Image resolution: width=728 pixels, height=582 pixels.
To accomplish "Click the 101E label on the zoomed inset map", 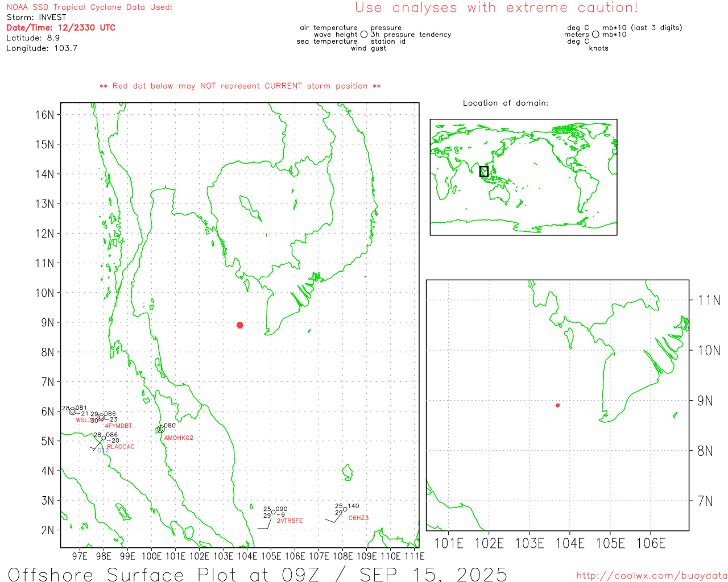I will click(449, 544).
